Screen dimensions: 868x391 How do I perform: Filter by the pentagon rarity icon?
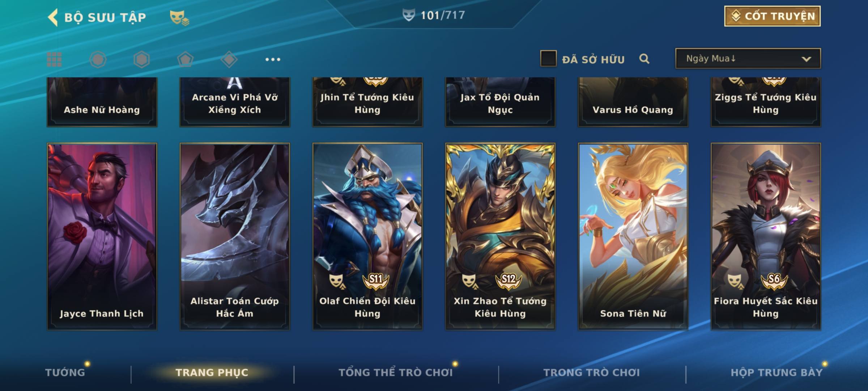click(x=185, y=59)
